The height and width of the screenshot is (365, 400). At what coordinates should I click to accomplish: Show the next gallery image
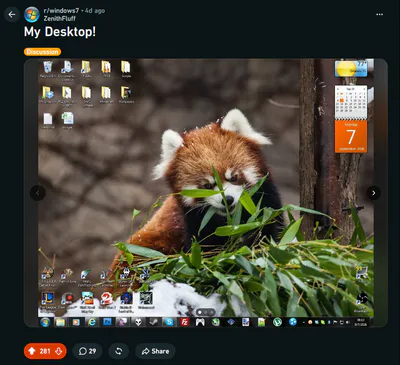coord(373,193)
